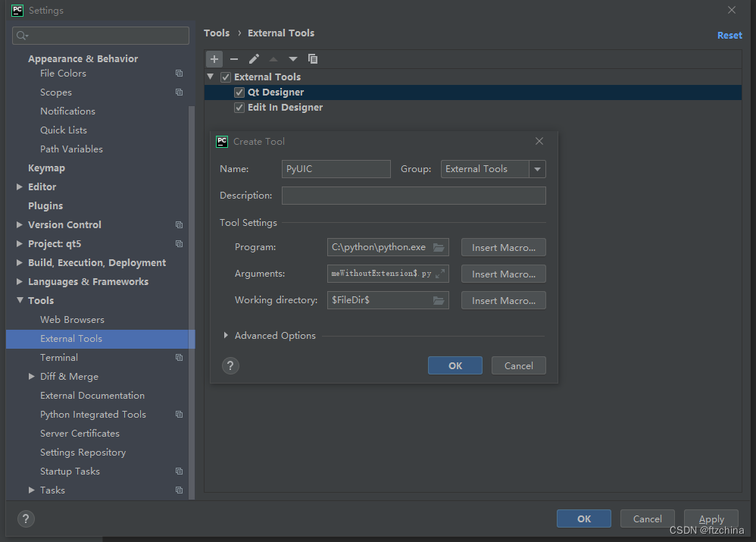
Task: Expand Build, Execution, Deployment node
Action: (19, 262)
